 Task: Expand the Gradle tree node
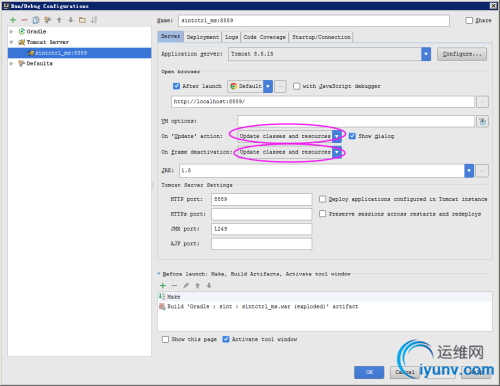tap(11, 31)
